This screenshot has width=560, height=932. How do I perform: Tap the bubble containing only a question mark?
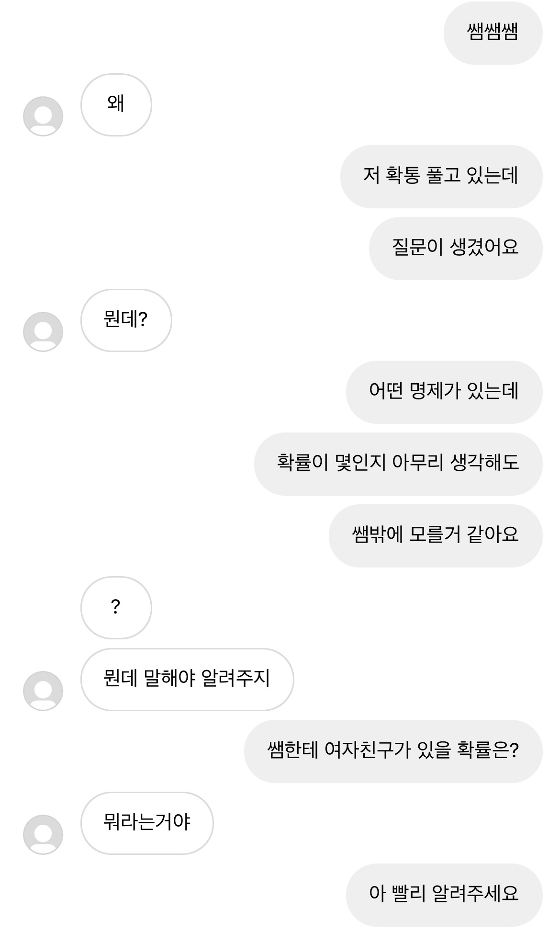[116, 608]
